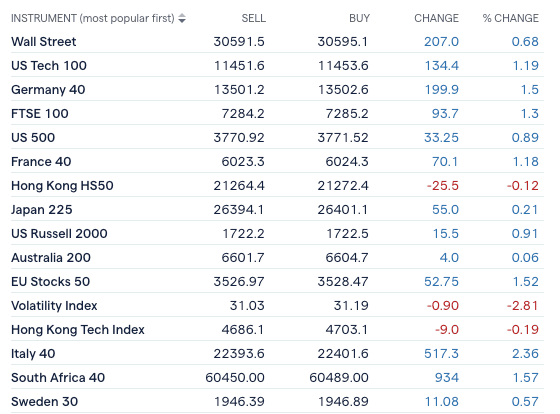Viewport: 560px width, 414px height.
Task: Open the US Tech 100 instrument
Action: [49, 66]
